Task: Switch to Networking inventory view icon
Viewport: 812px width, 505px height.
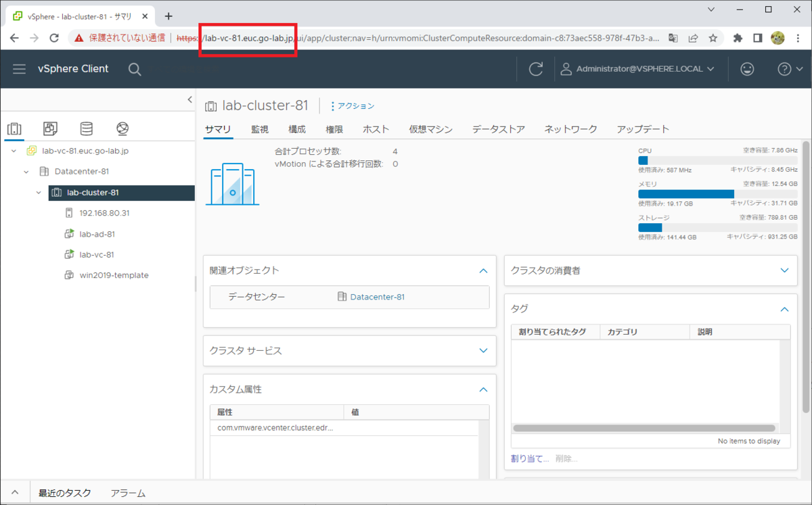Action: [122, 128]
